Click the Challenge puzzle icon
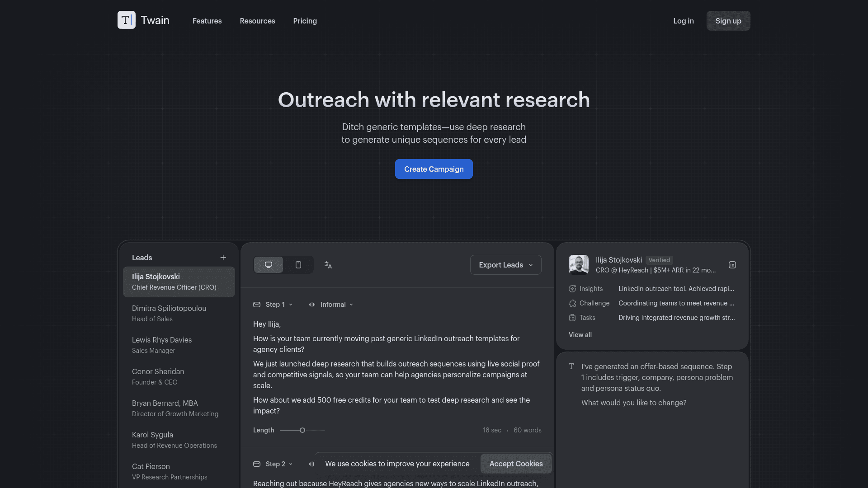868x488 pixels. point(572,303)
